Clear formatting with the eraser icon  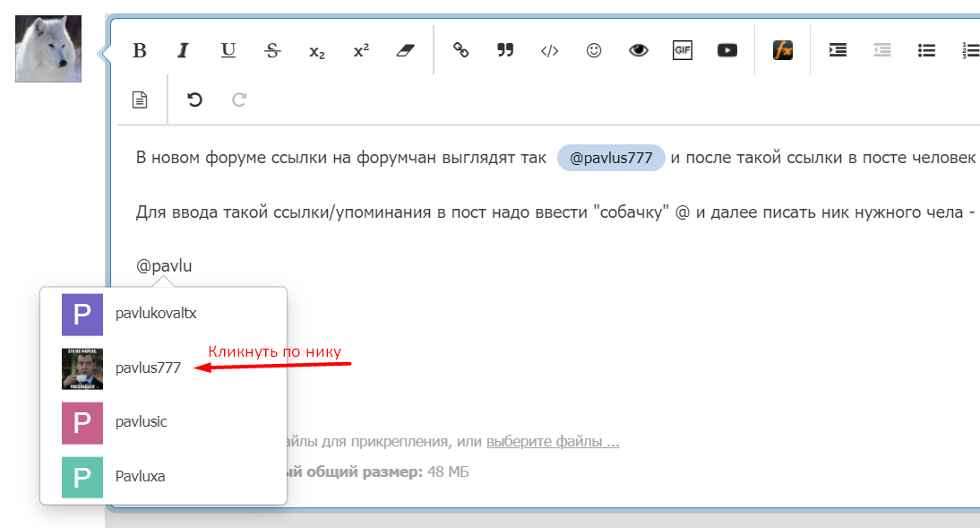tap(406, 51)
